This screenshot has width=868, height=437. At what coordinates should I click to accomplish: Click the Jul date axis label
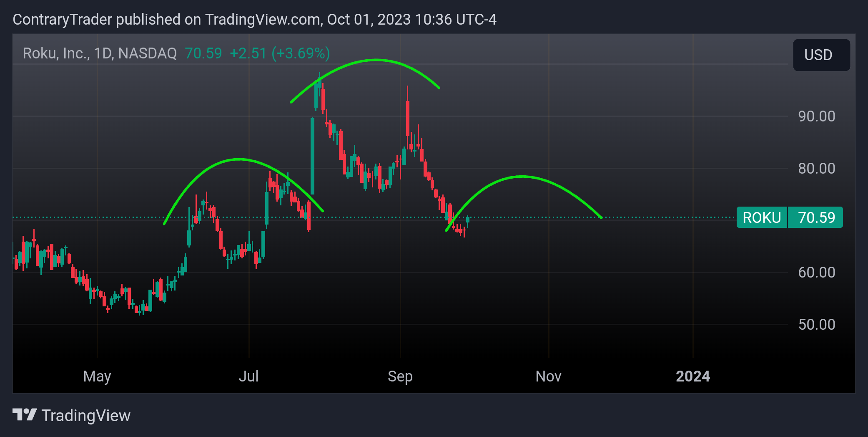[248, 376]
